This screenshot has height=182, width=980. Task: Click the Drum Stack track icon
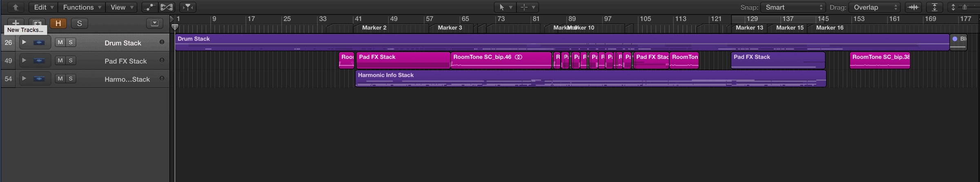(x=39, y=43)
